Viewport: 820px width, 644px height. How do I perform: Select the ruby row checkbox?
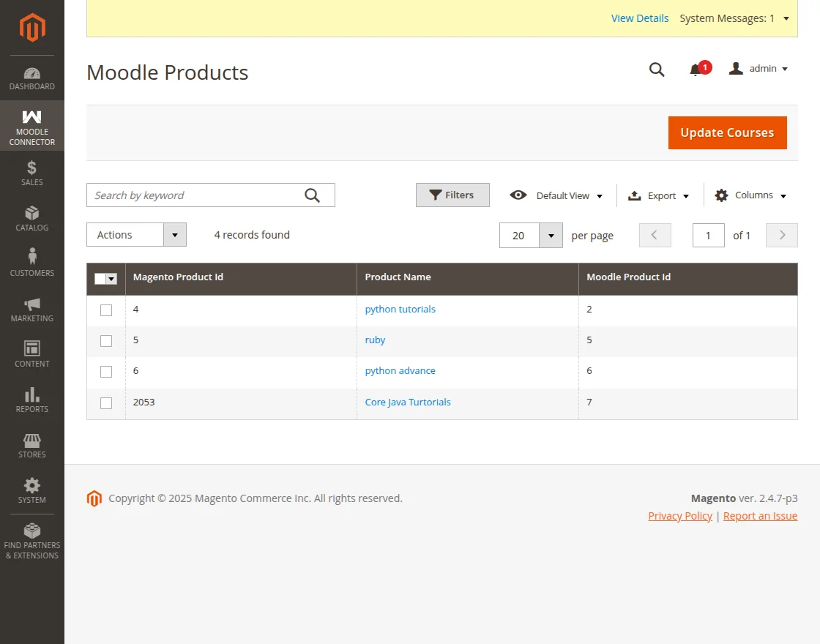pos(106,341)
